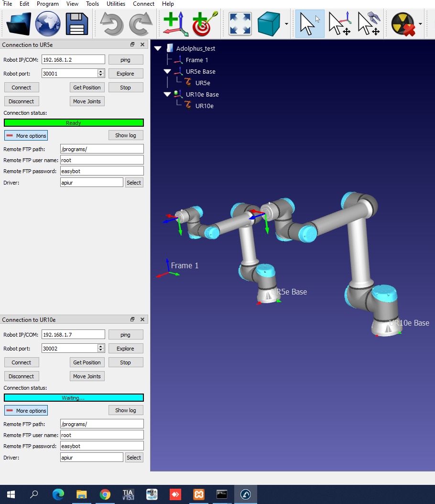Collapse the UR10e Base tree node

pos(167,95)
